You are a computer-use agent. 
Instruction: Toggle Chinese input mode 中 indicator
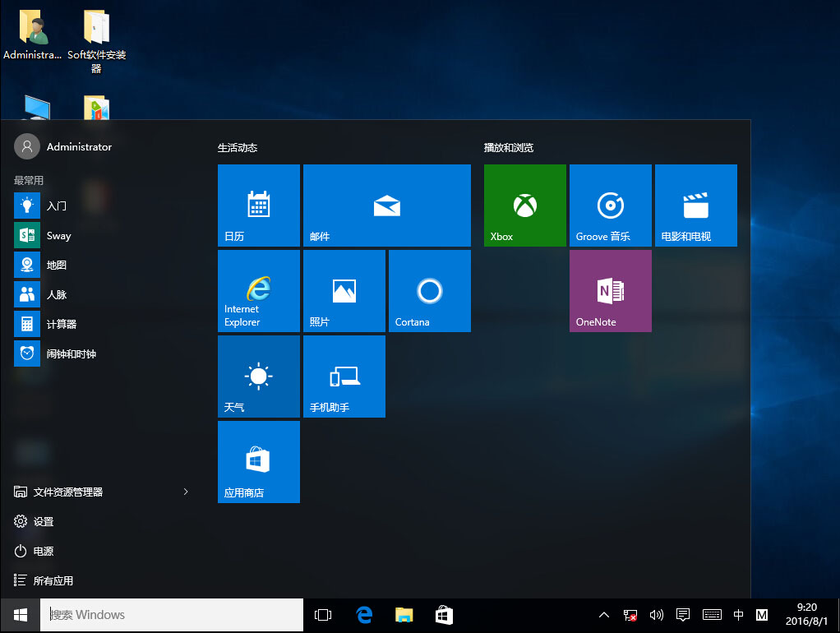(738, 615)
